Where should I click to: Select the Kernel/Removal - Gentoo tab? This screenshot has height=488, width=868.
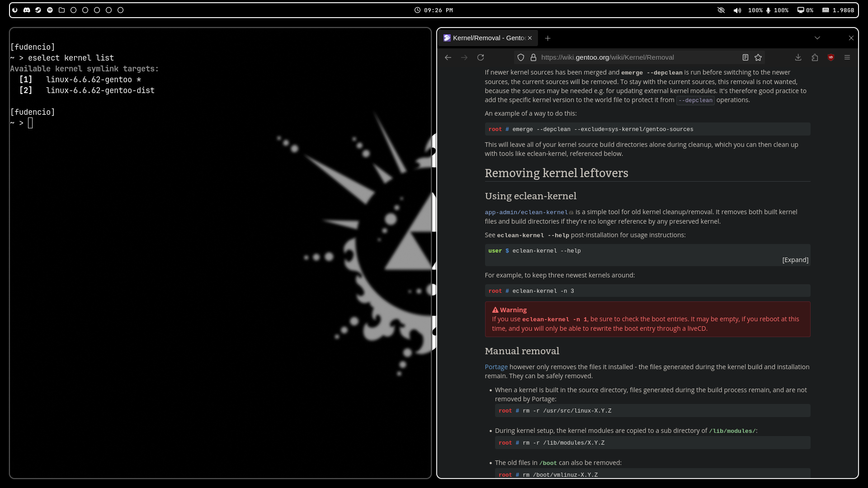(x=486, y=38)
